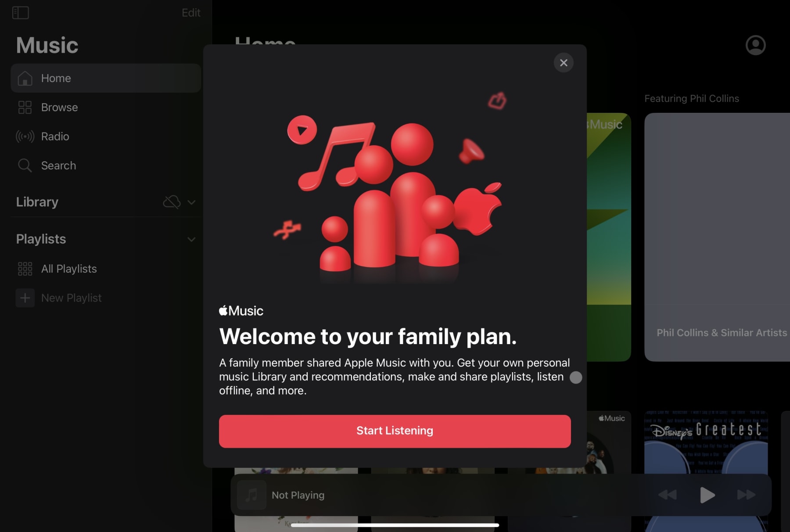This screenshot has width=790, height=532.
Task: Open the Browse section
Action: coord(106,108)
